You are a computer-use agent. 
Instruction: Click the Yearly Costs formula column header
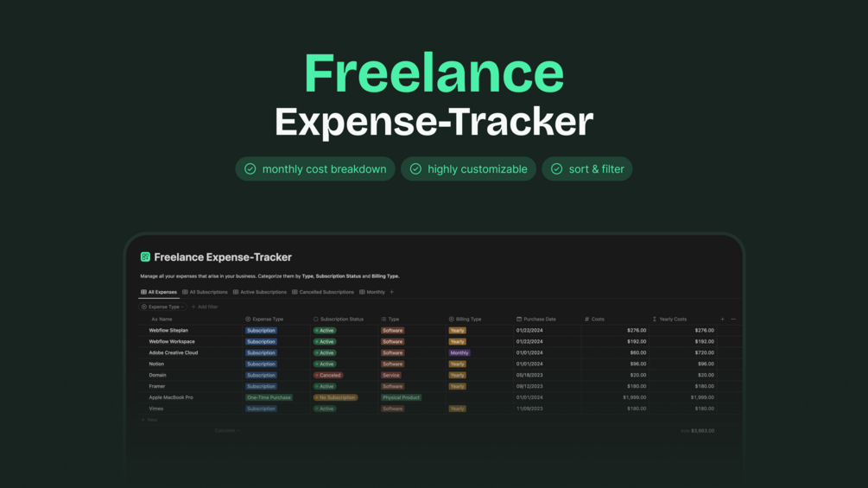pyautogui.click(x=669, y=320)
